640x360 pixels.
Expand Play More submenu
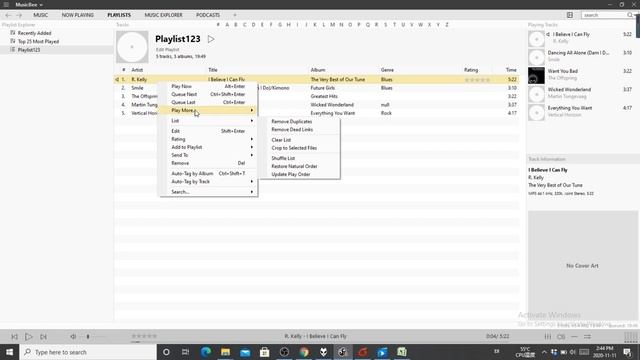[x=209, y=111]
